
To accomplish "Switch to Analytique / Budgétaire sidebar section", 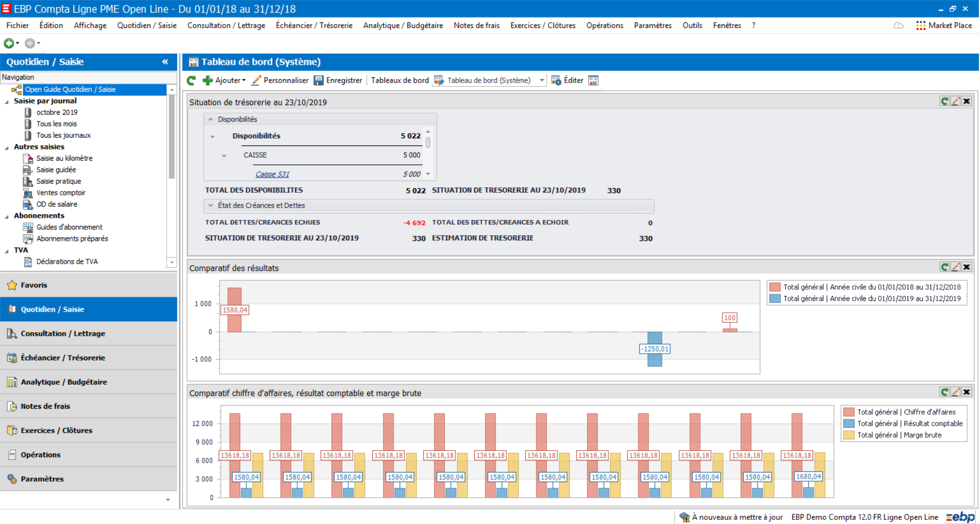I will point(89,382).
